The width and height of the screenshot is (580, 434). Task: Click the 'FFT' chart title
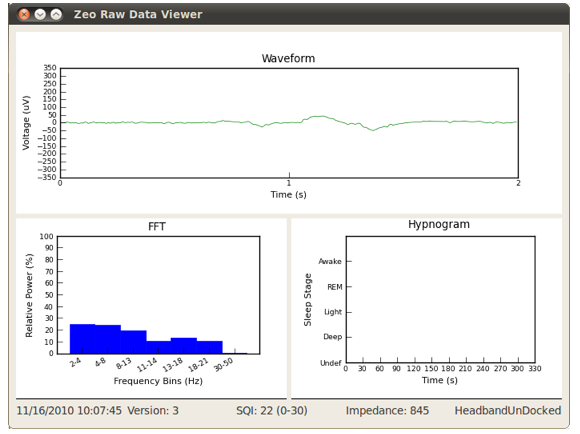157,226
